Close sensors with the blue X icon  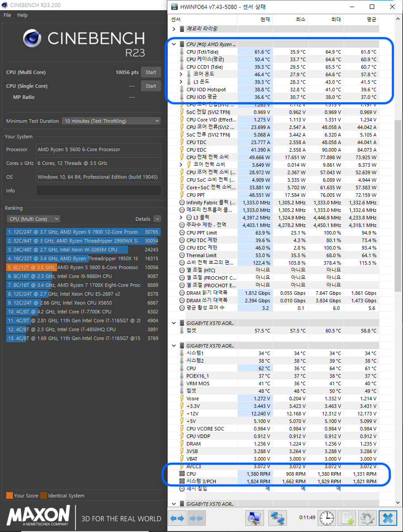[388, 518]
